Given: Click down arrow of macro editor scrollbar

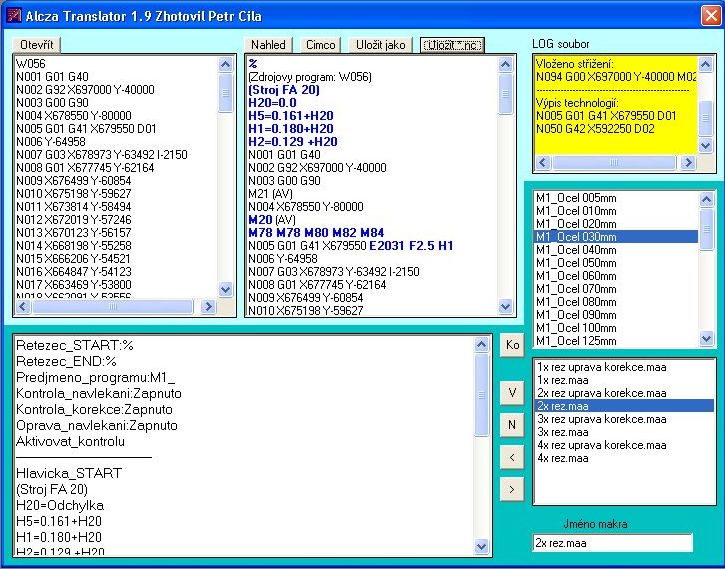Looking at the screenshot, I should coord(481,546).
